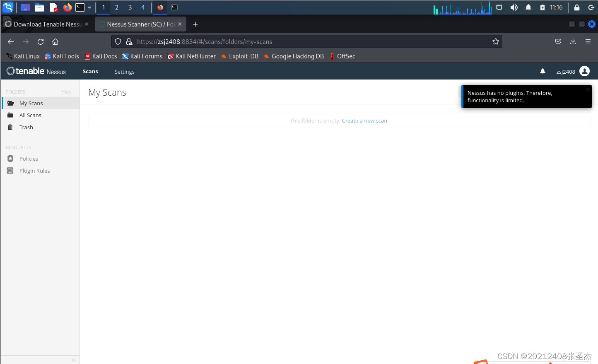The width and height of the screenshot is (598, 364).
Task: Open tracking protection shield icon
Action: tap(118, 41)
